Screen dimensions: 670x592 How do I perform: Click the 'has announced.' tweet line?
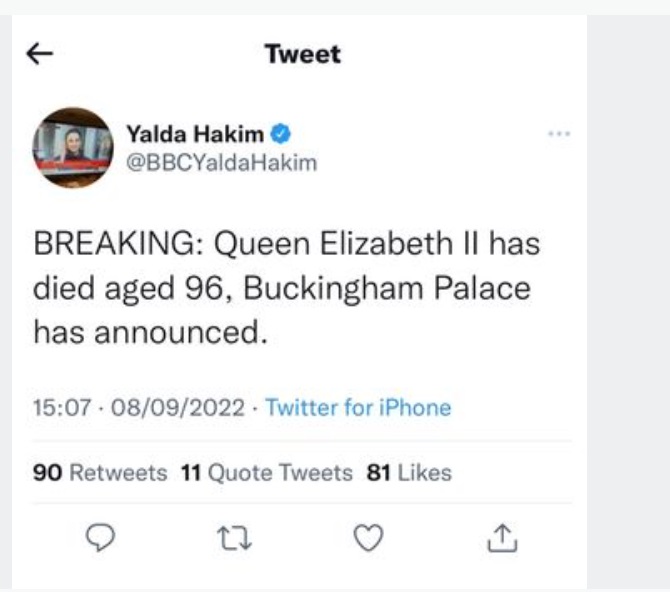click(152, 332)
